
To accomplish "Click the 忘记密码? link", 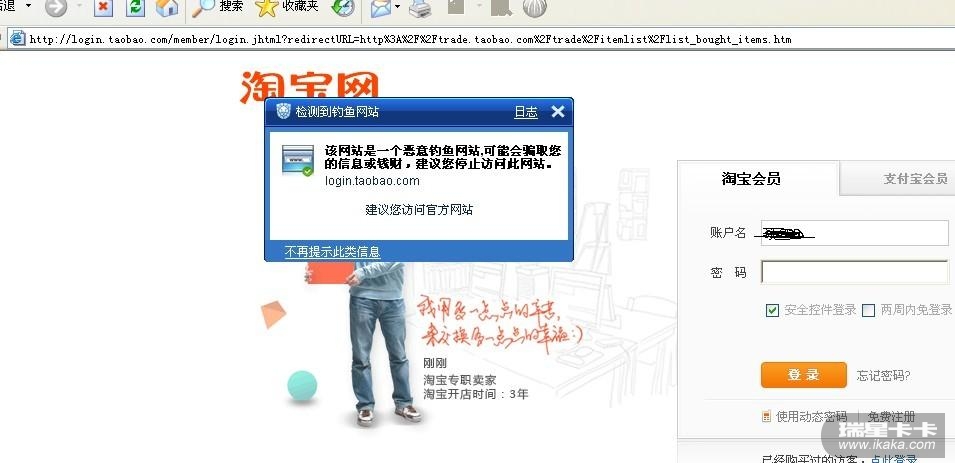I will click(884, 376).
